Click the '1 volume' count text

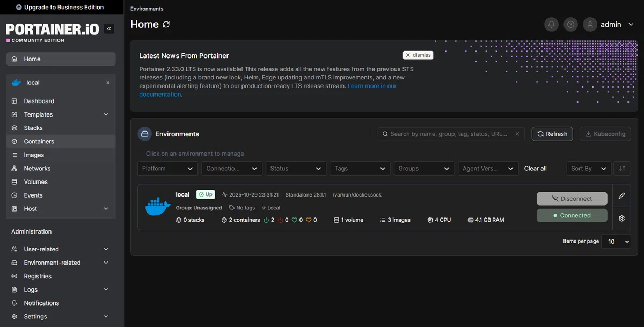pos(352,220)
